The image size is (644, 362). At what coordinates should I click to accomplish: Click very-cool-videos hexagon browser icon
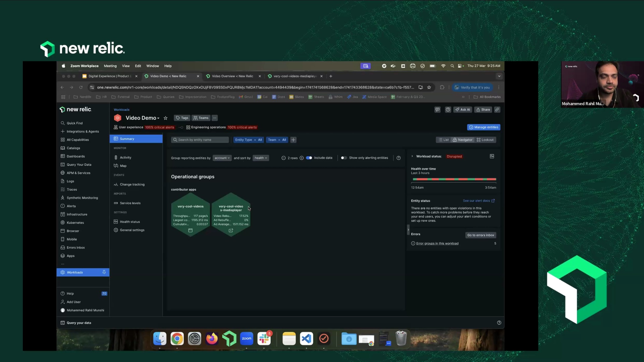[191, 231]
